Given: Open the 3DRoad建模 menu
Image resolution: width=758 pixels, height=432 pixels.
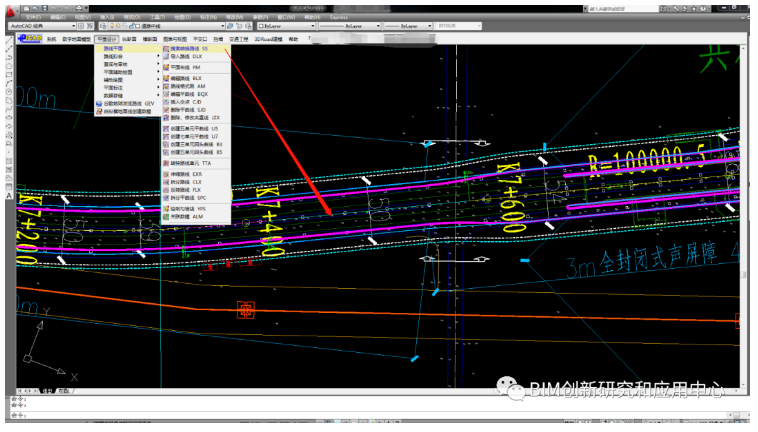Looking at the screenshot, I should tap(268, 39).
